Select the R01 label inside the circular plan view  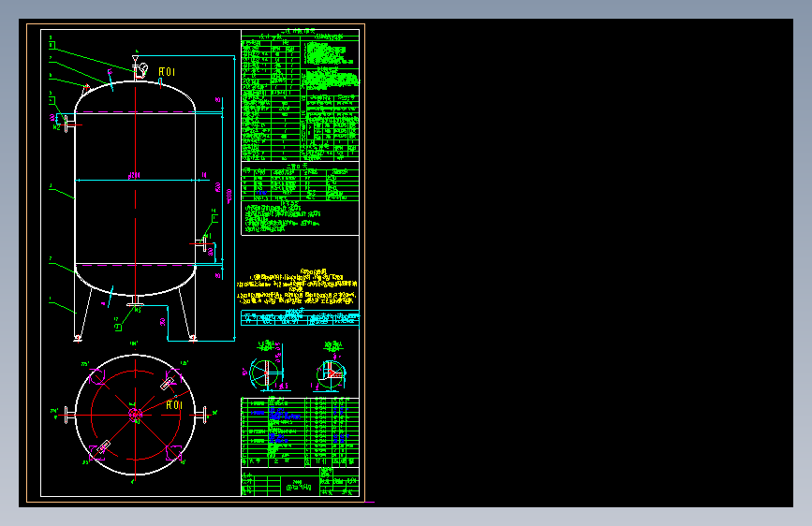(x=174, y=405)
